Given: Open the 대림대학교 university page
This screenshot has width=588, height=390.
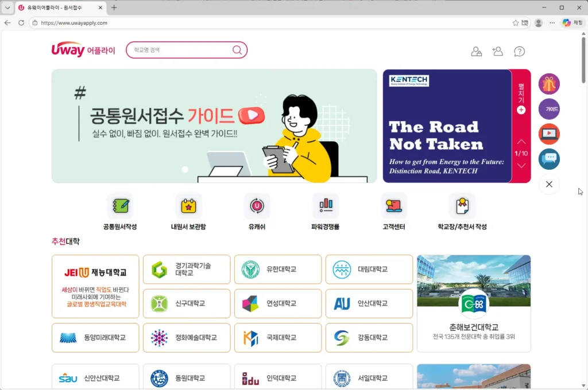Looking at the screenshot, I should [369, 269].
